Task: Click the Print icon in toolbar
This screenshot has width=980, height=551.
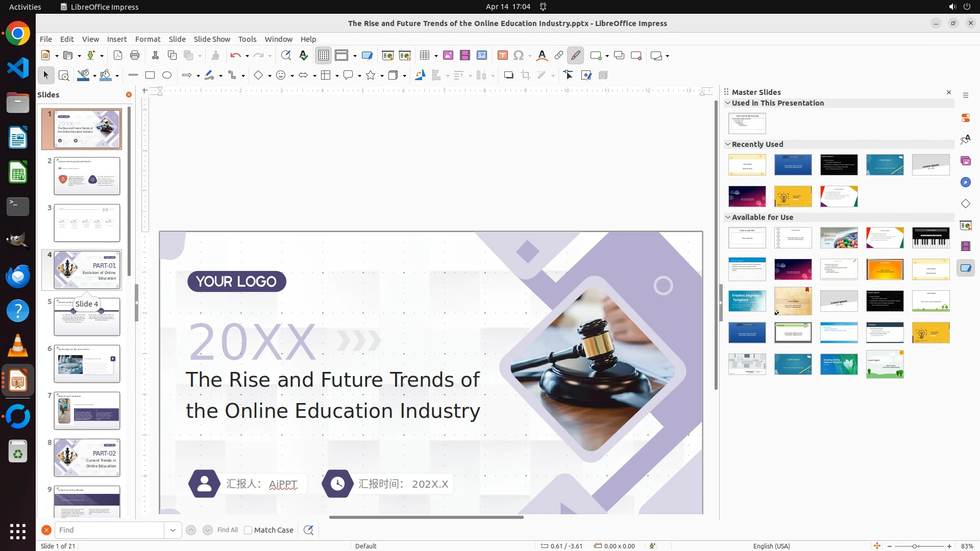Action: tap(135, 56)
